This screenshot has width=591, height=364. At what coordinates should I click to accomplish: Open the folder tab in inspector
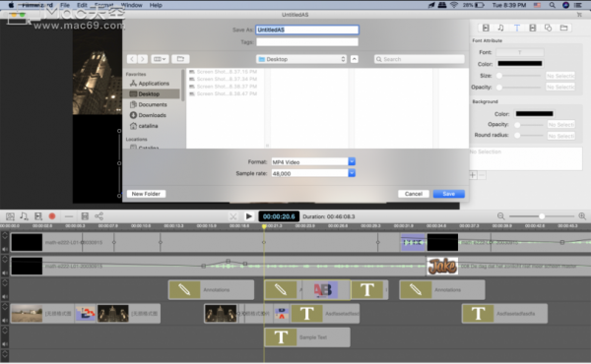[563, 28]
